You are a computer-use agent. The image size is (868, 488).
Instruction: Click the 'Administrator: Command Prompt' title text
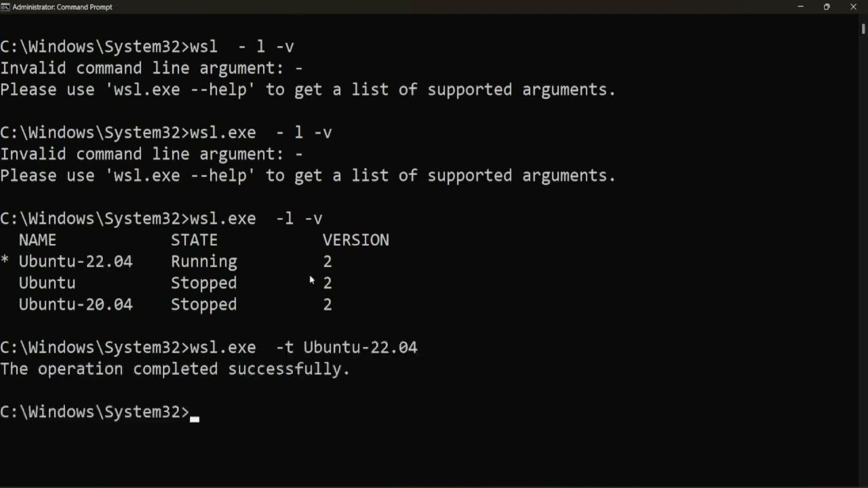pyautogui.click(x=62, y=7)
